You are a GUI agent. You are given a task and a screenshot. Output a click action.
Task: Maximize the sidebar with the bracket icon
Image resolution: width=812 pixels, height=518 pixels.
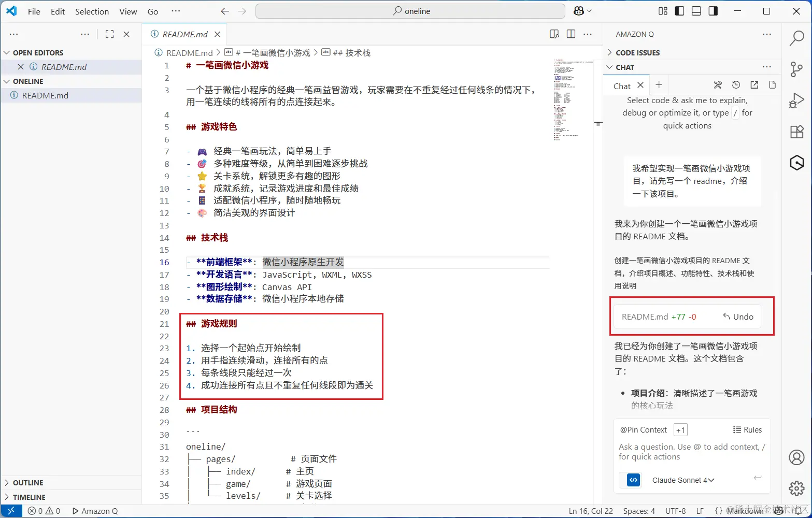[x=109, y=34]
